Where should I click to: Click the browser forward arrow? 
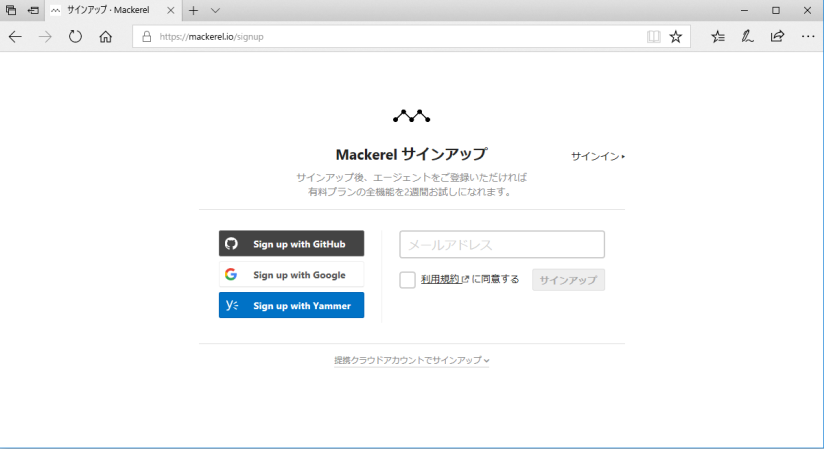(45, 37)
